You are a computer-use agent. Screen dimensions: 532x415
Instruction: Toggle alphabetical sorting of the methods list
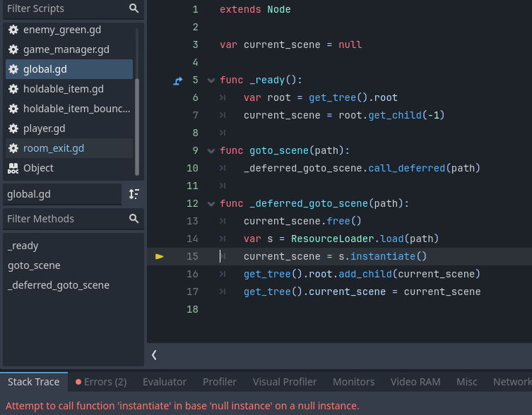(x=134, y=194)
